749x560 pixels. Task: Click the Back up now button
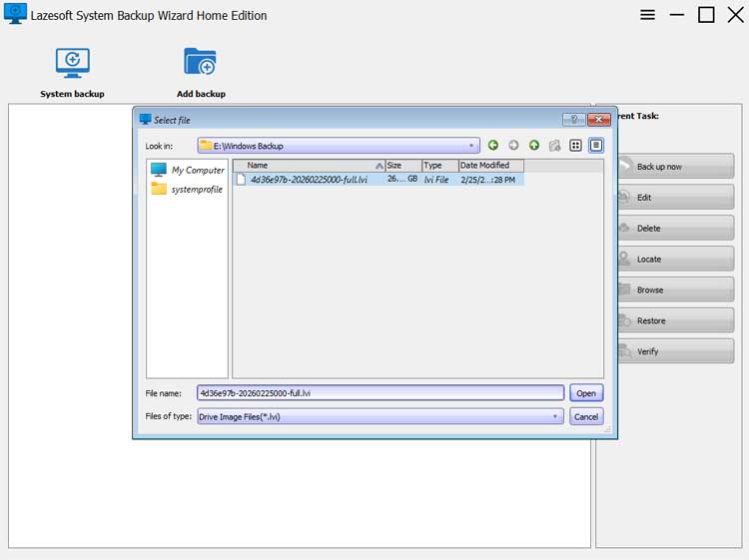pos(675,166)
